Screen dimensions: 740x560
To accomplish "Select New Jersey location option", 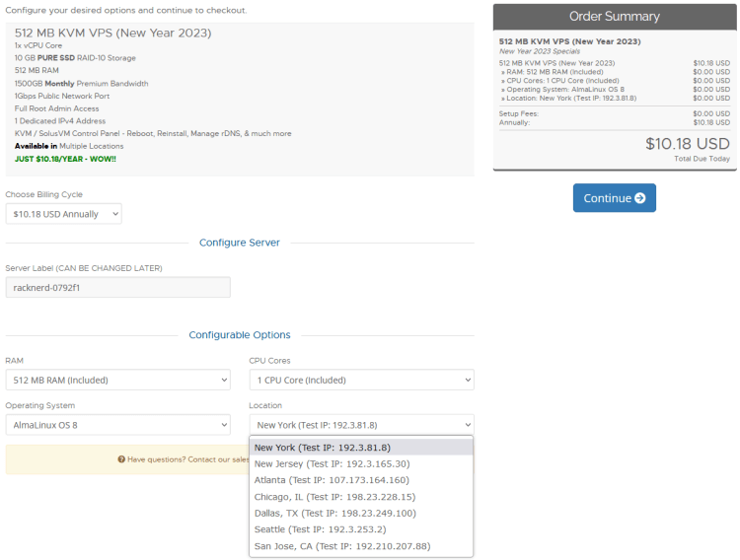I will [332, 463].
